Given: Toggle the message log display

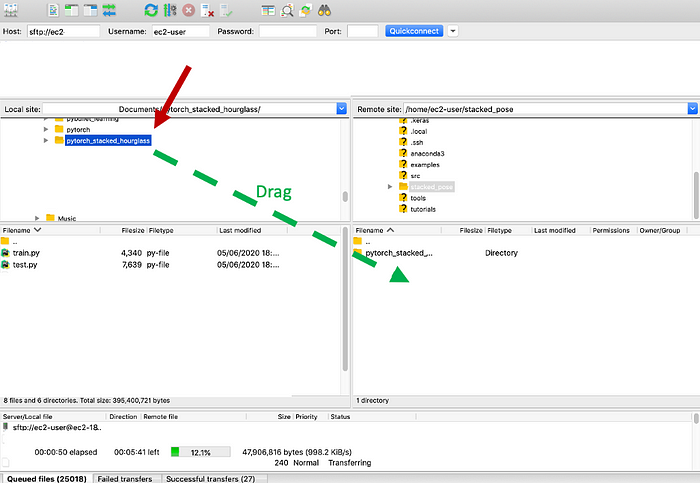Looking at the screenshot, I should click(53, 10).
